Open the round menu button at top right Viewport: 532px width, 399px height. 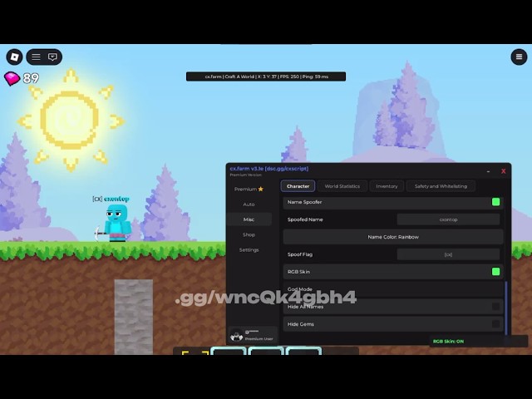519,57
